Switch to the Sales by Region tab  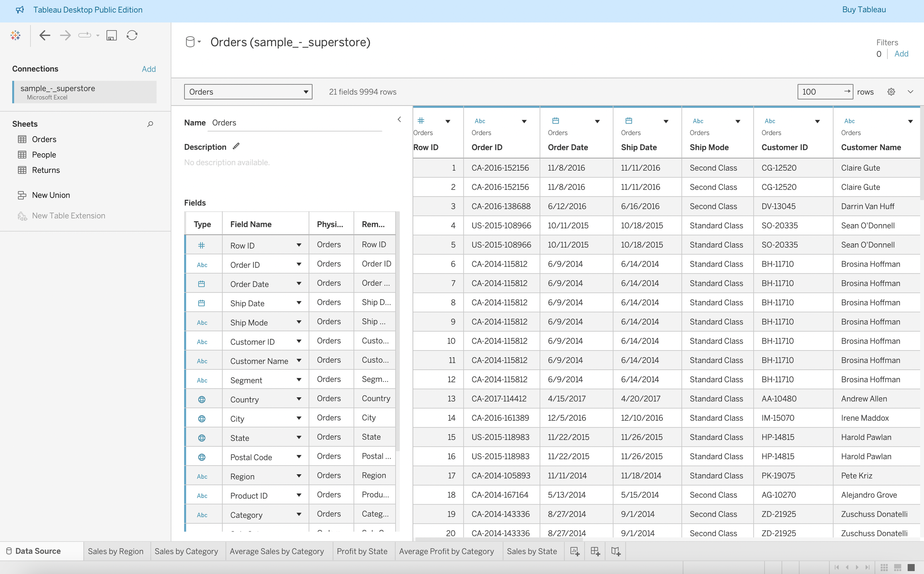(115, 551)
